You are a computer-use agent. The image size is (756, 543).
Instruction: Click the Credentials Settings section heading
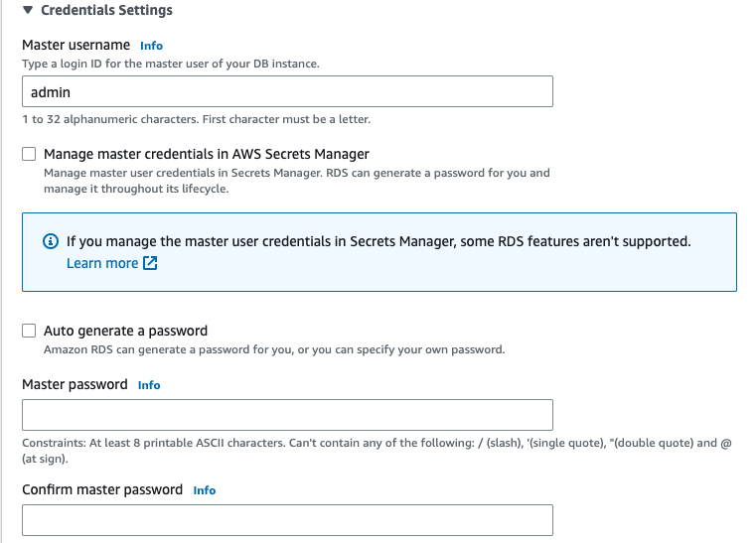tap(106, 10)
